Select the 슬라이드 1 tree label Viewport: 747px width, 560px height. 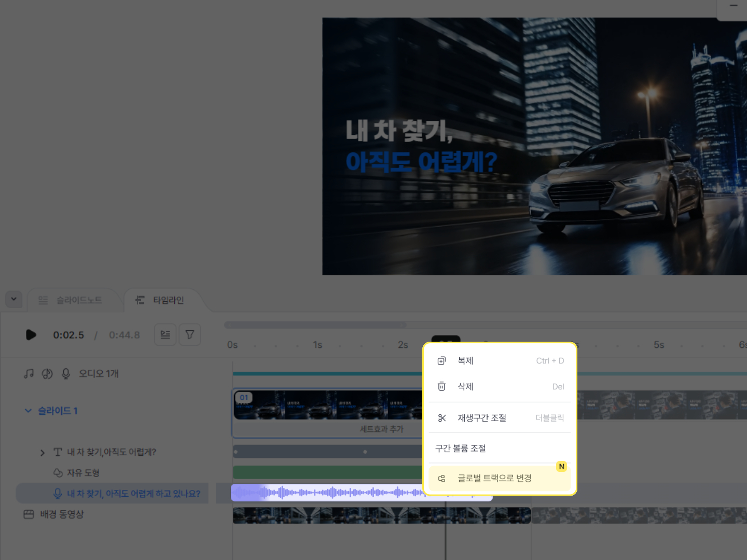coord(58,411)
